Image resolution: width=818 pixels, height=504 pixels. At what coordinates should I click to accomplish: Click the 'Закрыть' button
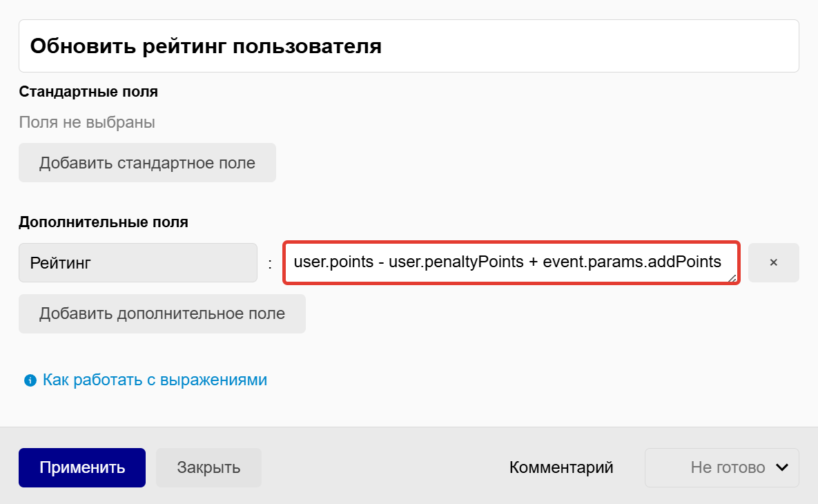(x=208, y=467)
